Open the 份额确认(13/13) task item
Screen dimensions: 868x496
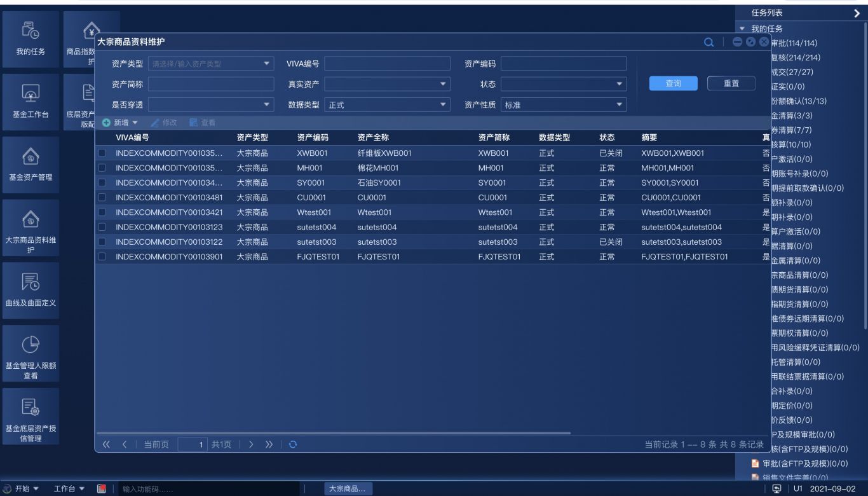pos(798,102)
